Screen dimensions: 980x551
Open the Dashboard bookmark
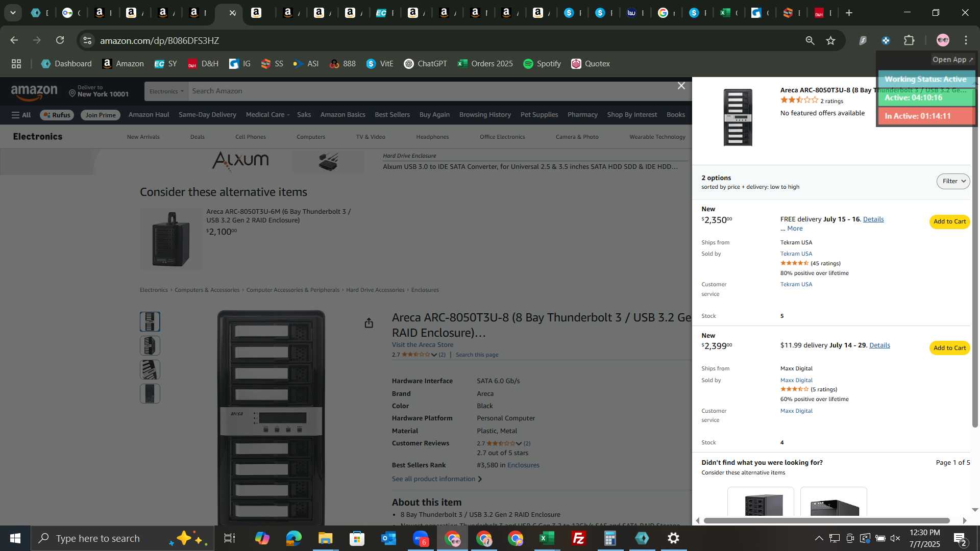pos(66,64)
